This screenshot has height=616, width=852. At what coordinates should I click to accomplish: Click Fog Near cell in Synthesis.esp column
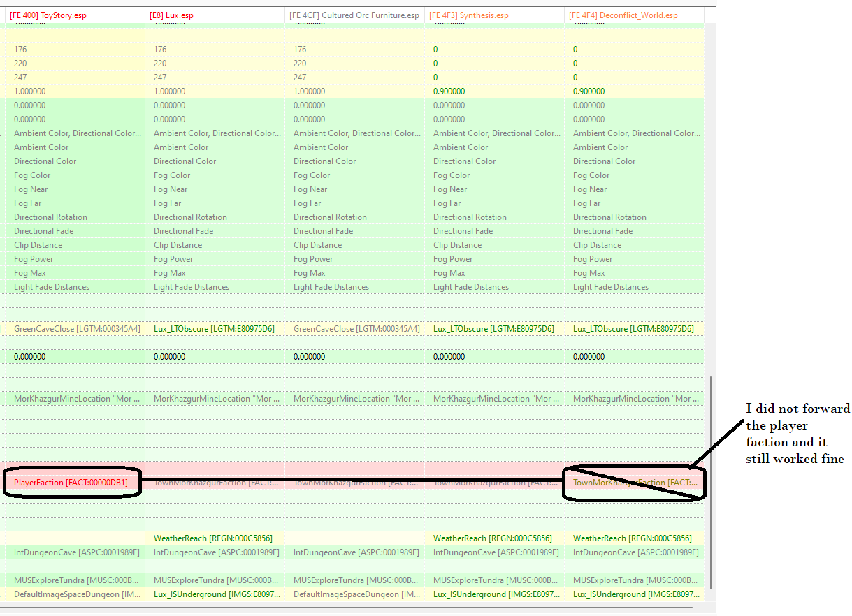[x=494, y=189]
